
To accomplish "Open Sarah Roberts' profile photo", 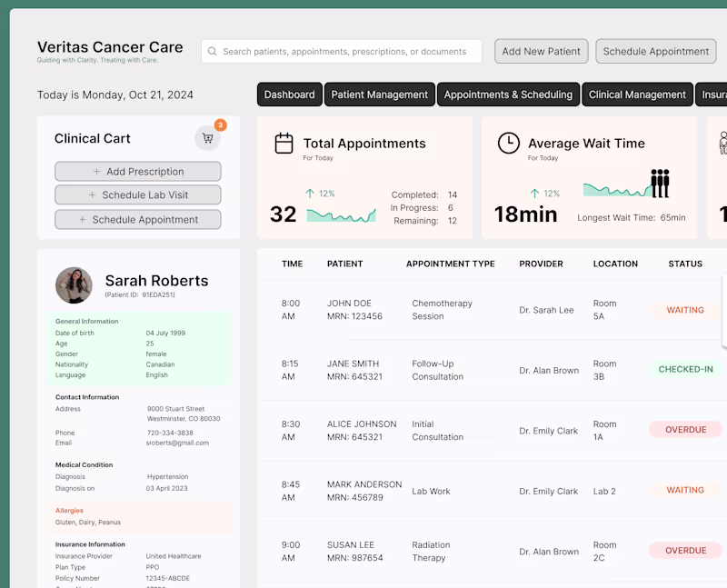I will click(x=74, y=285).
